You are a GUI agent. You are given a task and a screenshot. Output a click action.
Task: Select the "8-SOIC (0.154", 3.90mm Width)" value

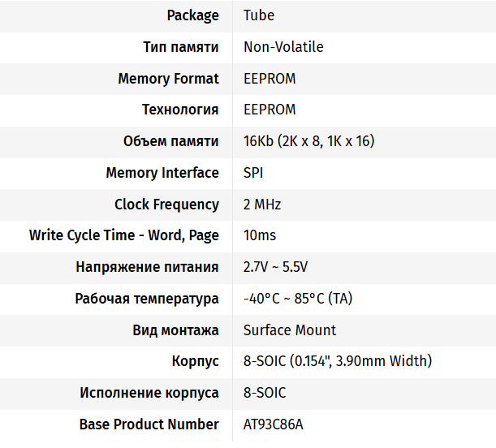click(338, 361)
